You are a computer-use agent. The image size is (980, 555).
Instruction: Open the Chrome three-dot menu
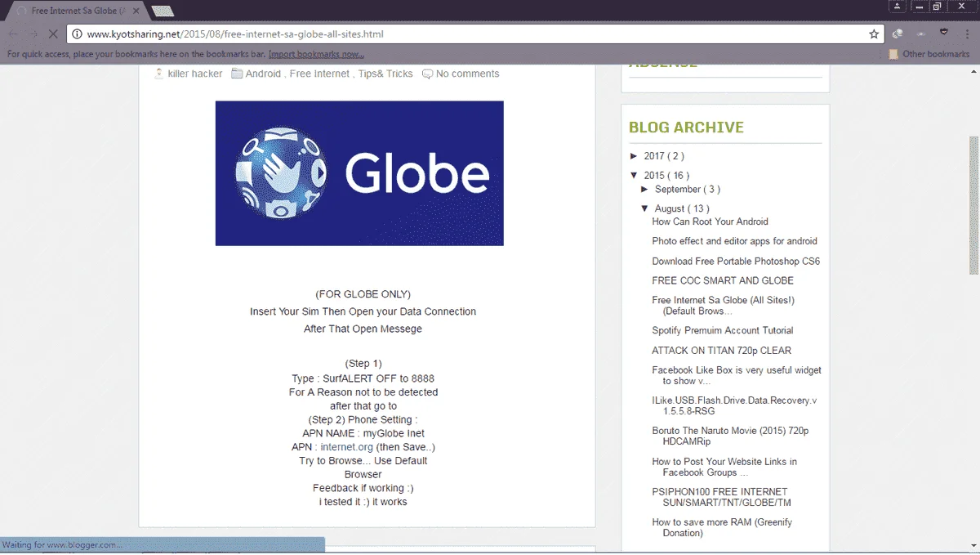(967, 34)
